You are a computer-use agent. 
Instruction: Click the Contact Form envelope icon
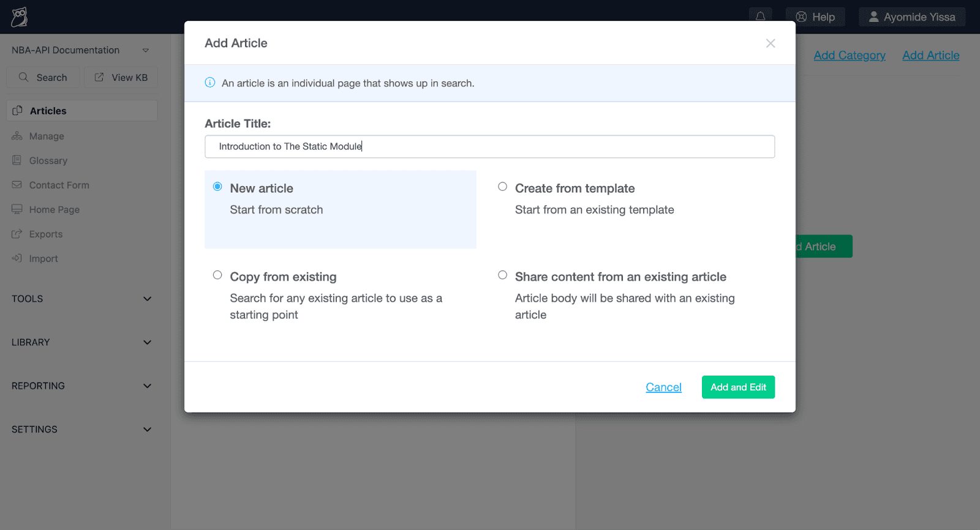pyautogui.click(x=17, y=185)
